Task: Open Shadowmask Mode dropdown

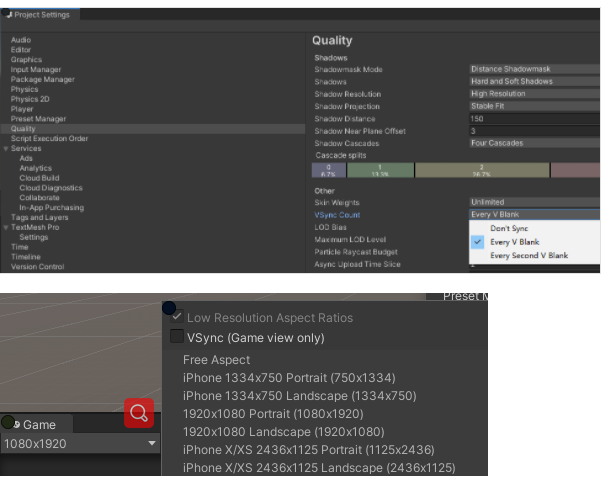Action: tap(534, 69)
